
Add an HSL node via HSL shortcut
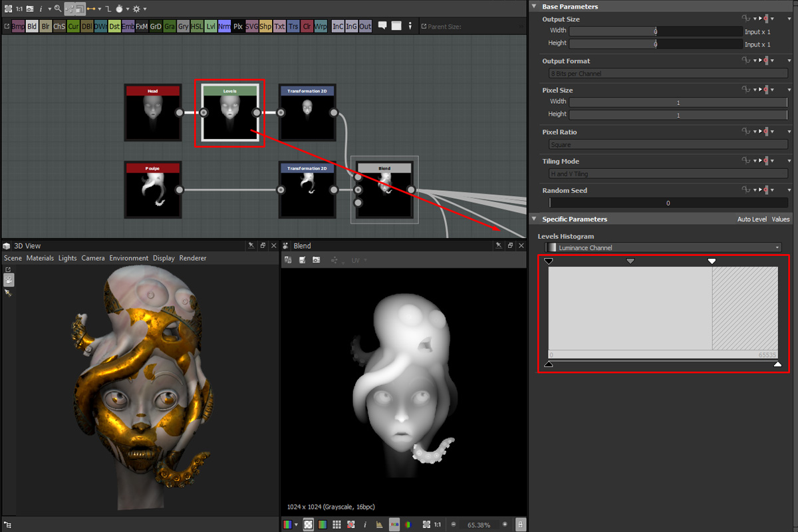197,27
